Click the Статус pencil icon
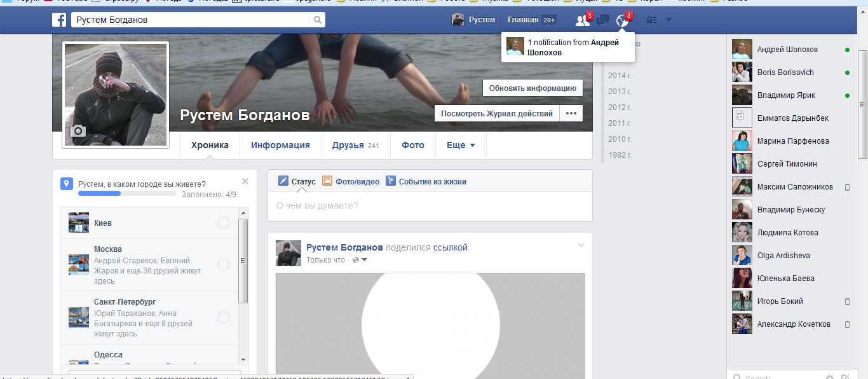Image resolution: width=868 pixels, height=379 pixels. (283, 181)
